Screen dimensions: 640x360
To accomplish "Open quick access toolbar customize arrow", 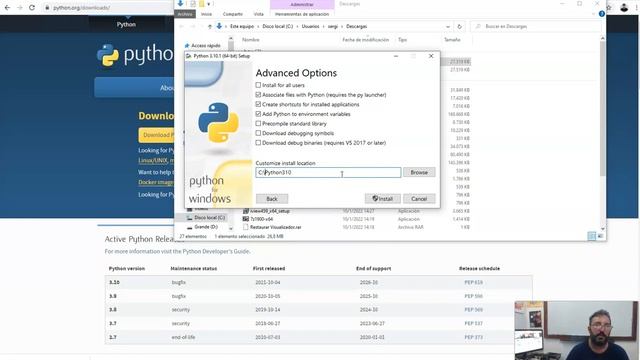I will point(209,4).
